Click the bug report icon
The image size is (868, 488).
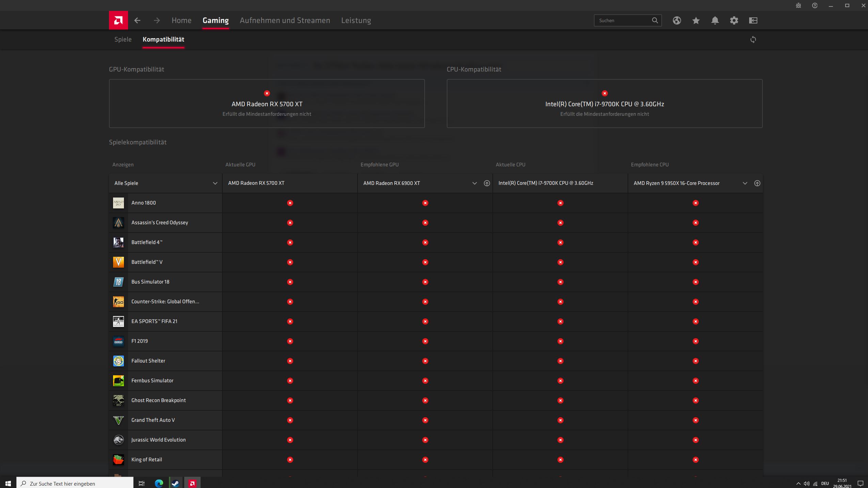[798, 5]
